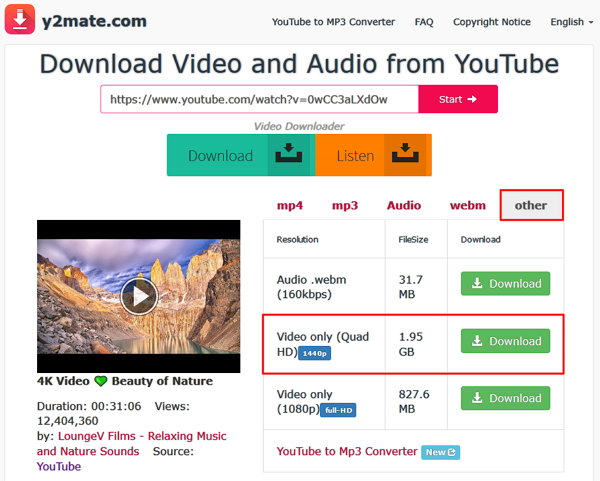The width and height of the screenshot is (600, 481).
Task: Select the 31.7 MB file size cell
Action: (x=416, y=287)
